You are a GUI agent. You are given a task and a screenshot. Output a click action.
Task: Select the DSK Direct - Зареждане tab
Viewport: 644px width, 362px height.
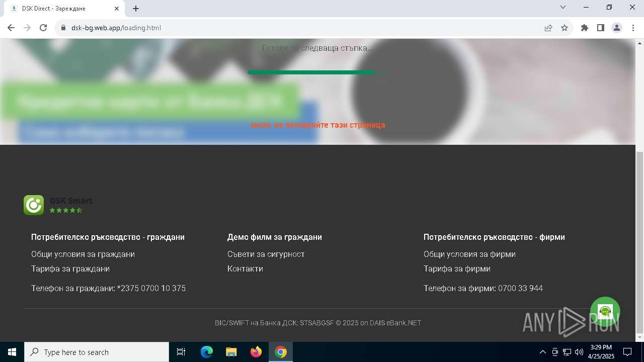(x=64, y=9)
